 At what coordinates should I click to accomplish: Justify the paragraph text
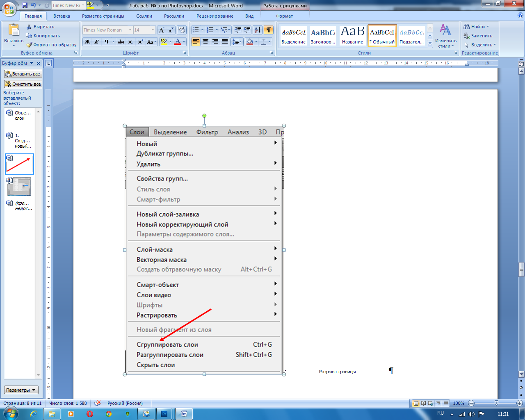(x=225, y=42)
